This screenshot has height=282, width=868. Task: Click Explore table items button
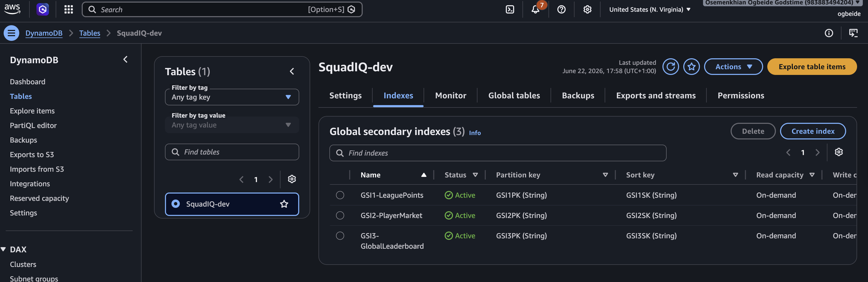click(x=812, y=67)
